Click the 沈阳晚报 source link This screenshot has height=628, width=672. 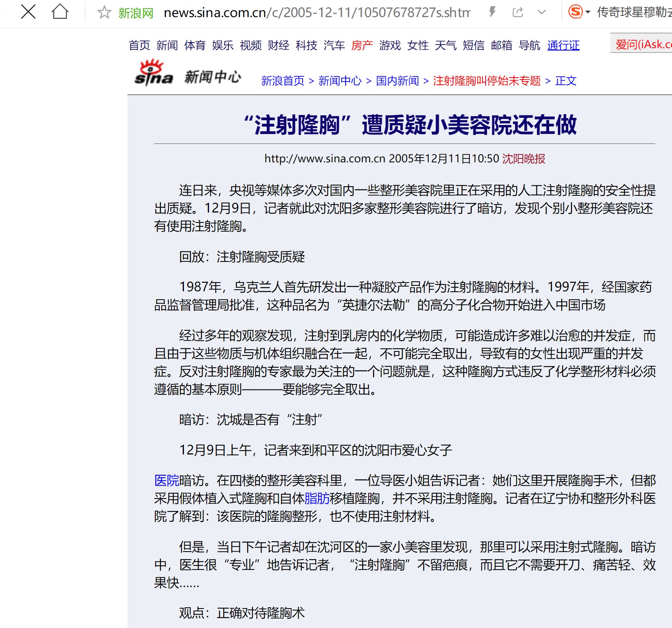[524, 159]
